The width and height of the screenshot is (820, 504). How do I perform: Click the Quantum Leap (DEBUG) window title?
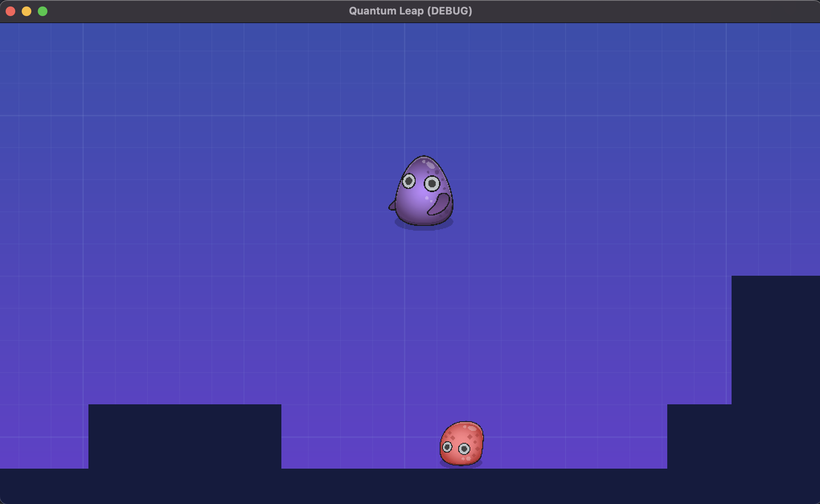click(x=410, y=11)
